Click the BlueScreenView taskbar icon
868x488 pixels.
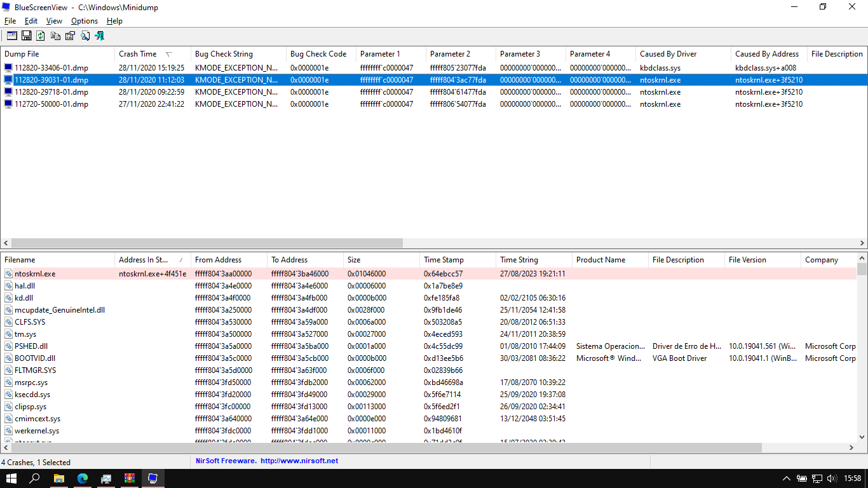coord(153,478)
